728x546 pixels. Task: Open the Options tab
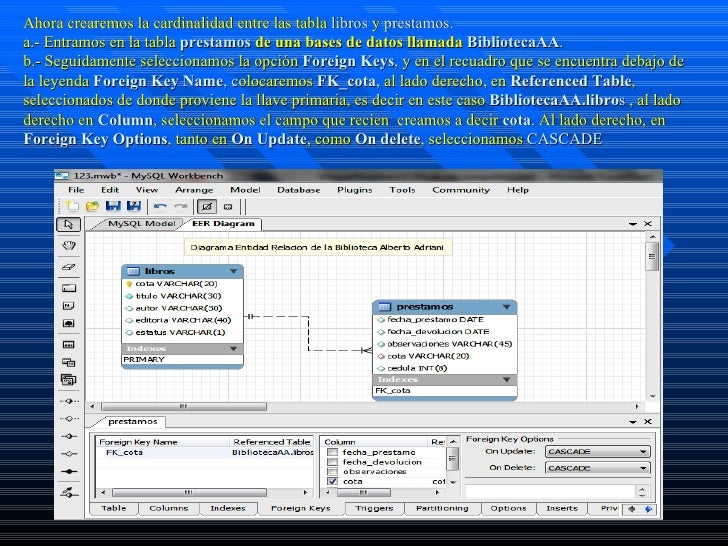508,508
